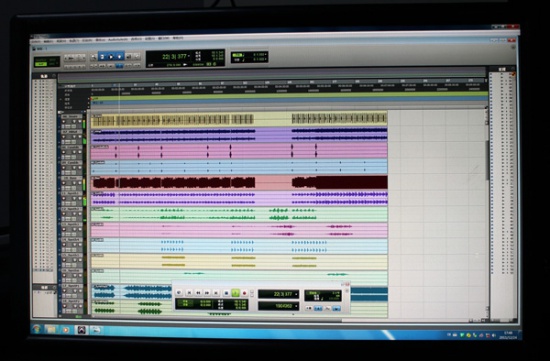550x361 pixels.
Task: Select the Trimmer tool in edit toolbar
Action: tap(102, 57)
